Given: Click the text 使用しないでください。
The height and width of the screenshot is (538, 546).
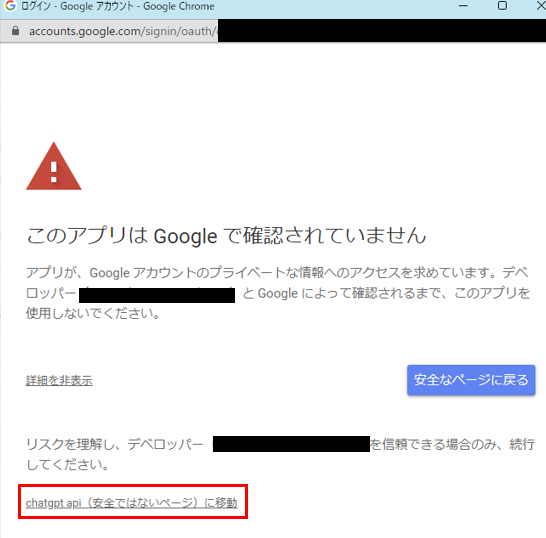Looking at the screenshot, I should 93,313.
